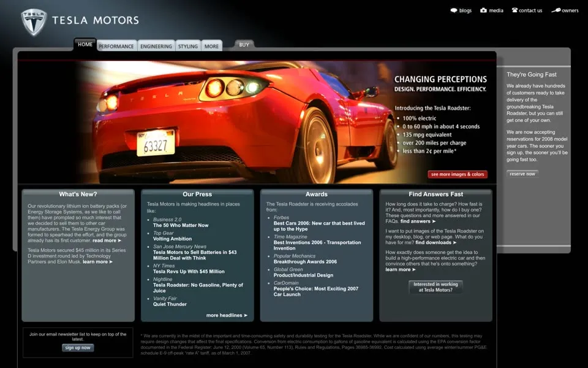Switch to the PERFORMANCE tab
The width and height of the screenshot is (588, 368).
click(x=116, y=46)
